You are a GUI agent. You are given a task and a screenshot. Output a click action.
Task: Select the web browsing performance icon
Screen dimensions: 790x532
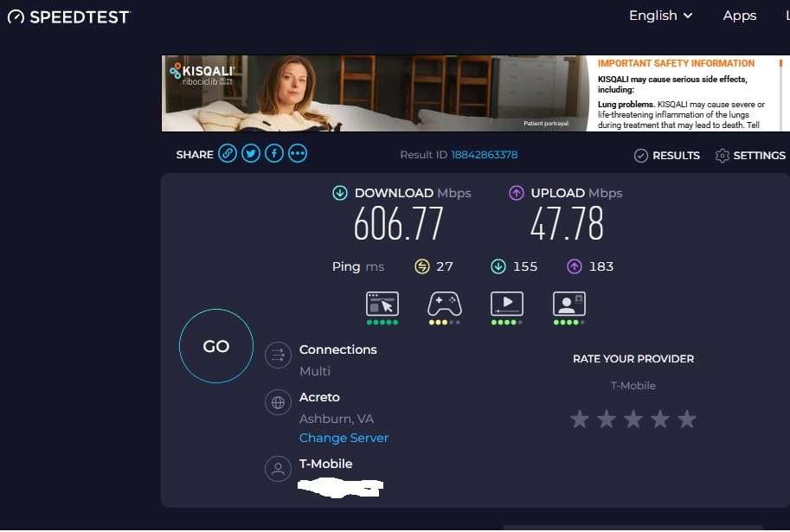[381, 306]
